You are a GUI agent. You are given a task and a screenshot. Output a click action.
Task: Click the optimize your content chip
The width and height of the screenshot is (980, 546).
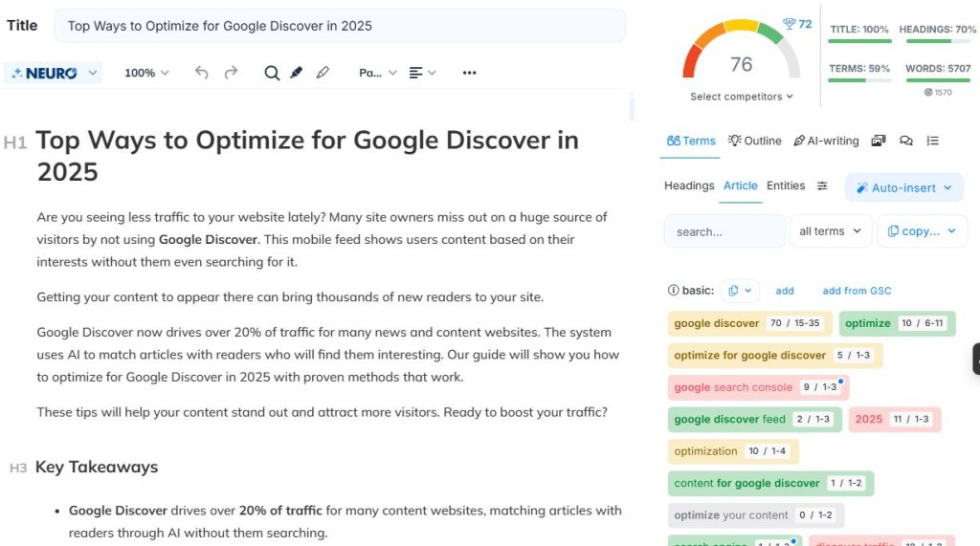pyautogui.click(x=756, y=514)
